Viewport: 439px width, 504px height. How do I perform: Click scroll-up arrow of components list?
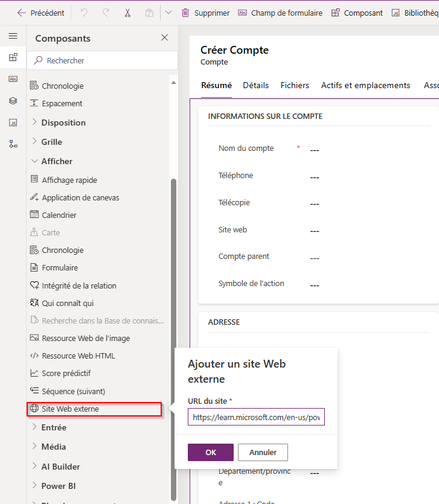tap(174, 83)
